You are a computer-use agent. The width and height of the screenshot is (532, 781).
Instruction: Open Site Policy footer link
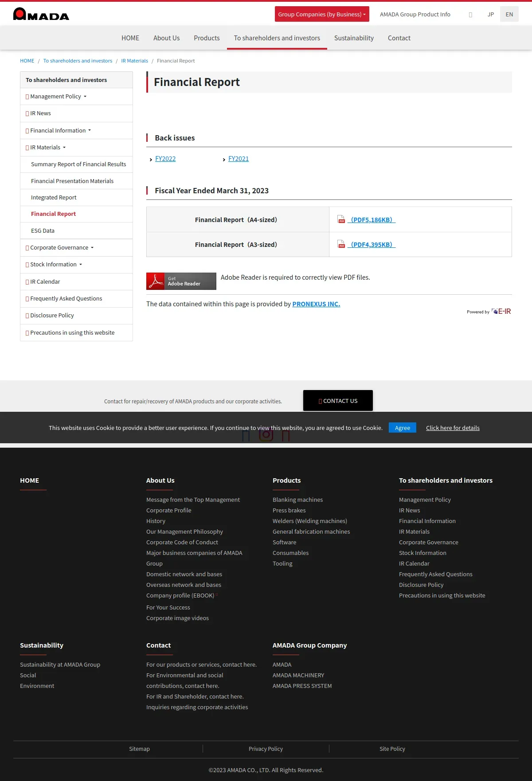392,749
